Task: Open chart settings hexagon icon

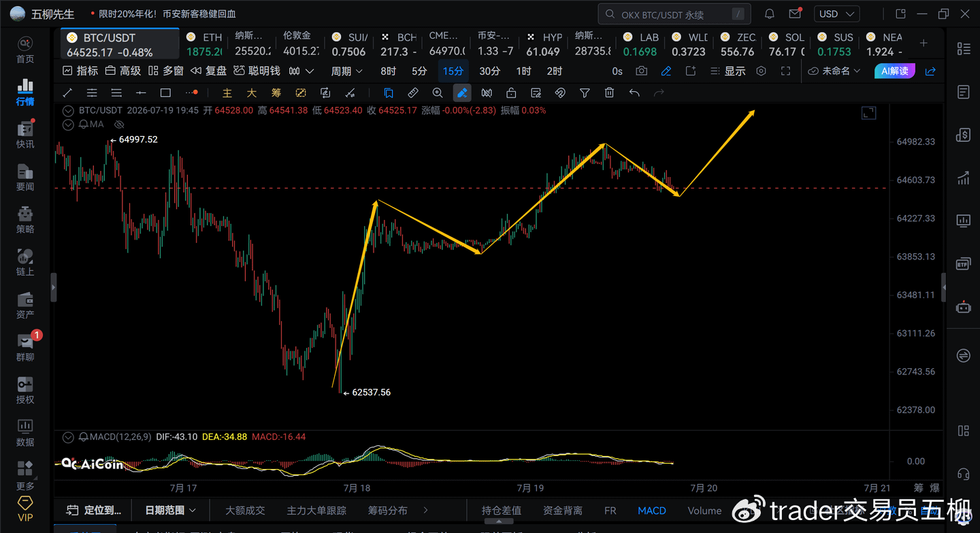Action: point(761,71)
